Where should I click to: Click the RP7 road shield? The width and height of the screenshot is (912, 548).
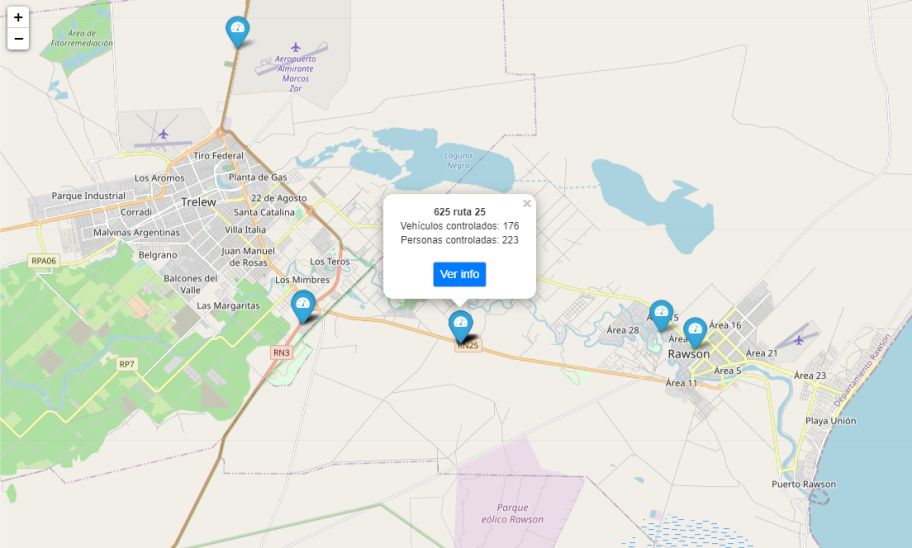127,364
